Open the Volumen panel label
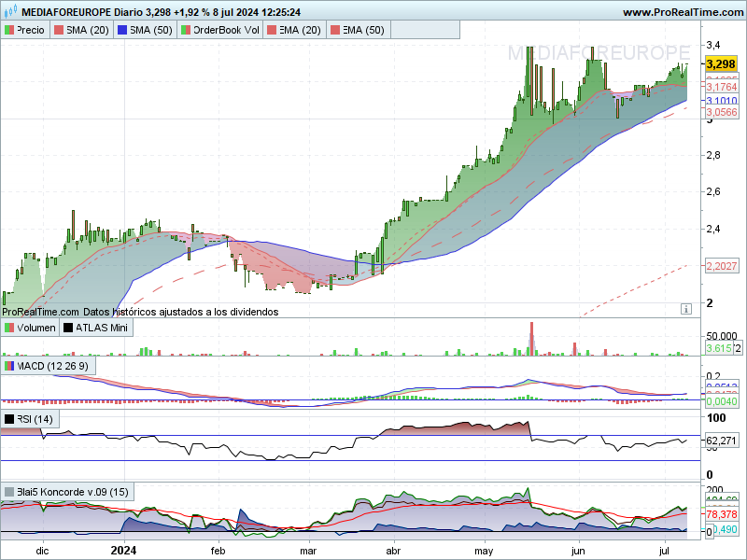 pos(30,328)
